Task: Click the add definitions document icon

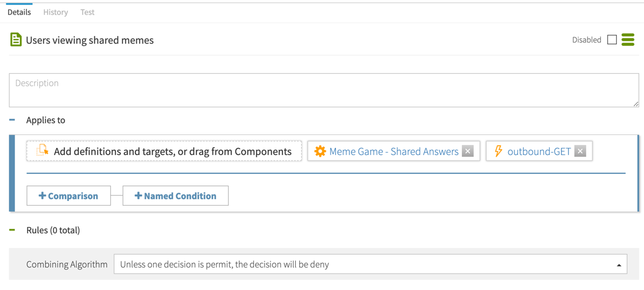Action: point(42,151)
